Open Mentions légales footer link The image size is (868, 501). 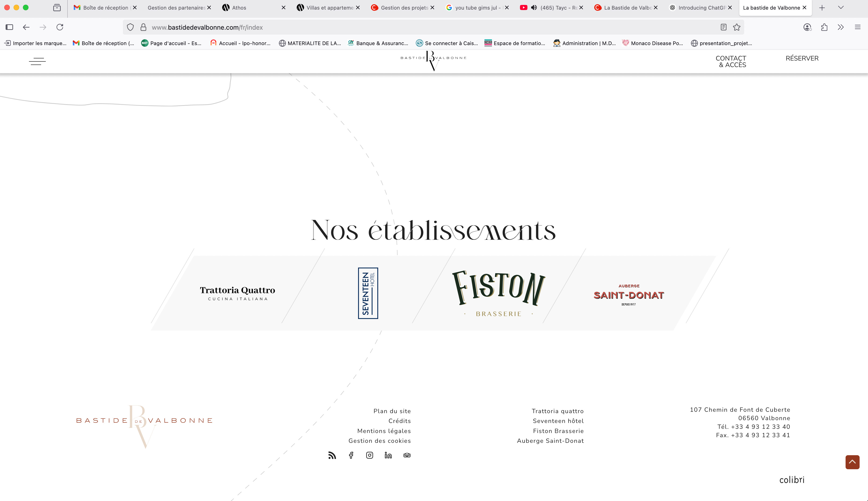click(x=384, y=431)
